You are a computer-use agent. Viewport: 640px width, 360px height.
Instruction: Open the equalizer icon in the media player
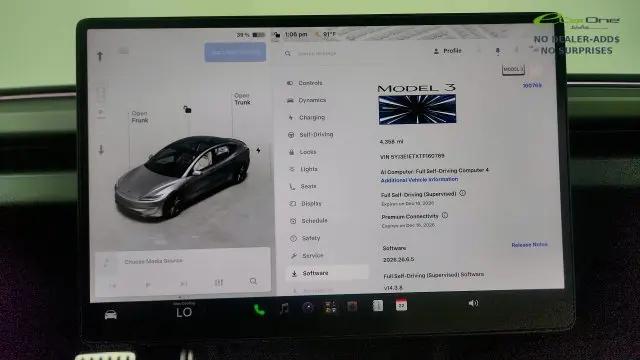219,282
